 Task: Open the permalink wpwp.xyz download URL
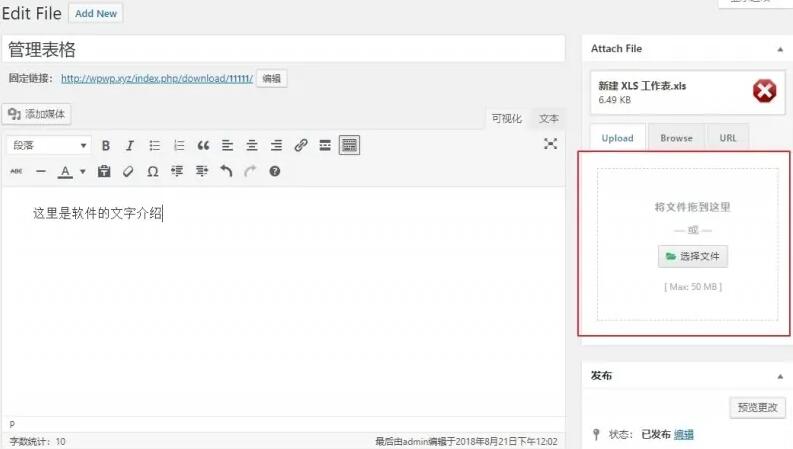(x=157, y=78)
